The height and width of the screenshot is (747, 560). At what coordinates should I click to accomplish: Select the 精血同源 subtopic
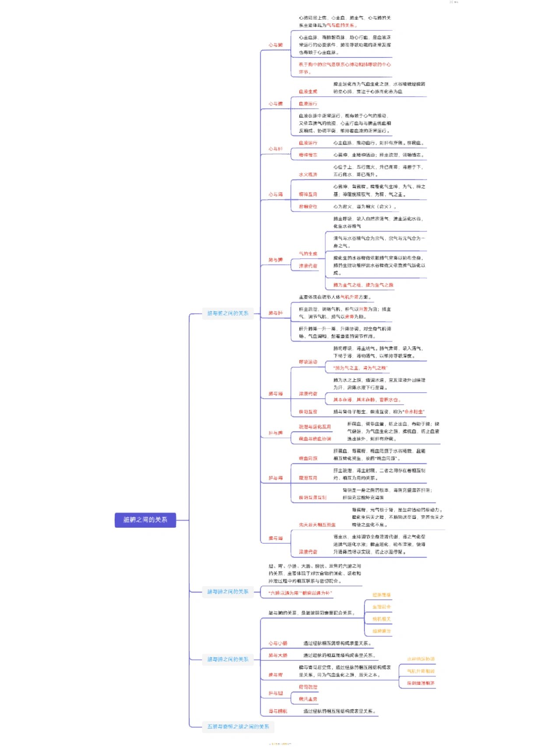pyautogui.click(x=308, y=458)
